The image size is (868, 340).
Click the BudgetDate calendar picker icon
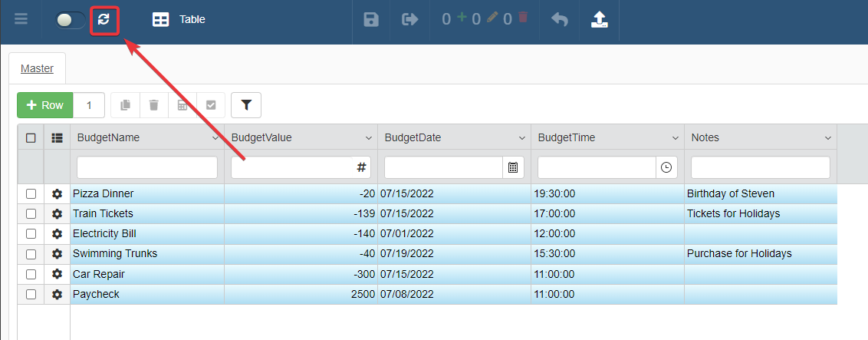point(513,167)
